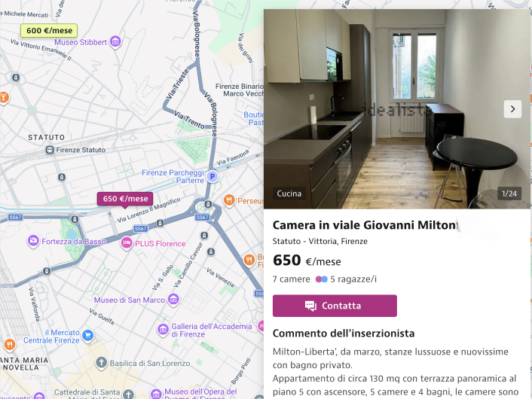Select the PLUS Florence hotel icon
Image resolution: width=532 pixels, height=399 pixels.
(x=127, y=243)
